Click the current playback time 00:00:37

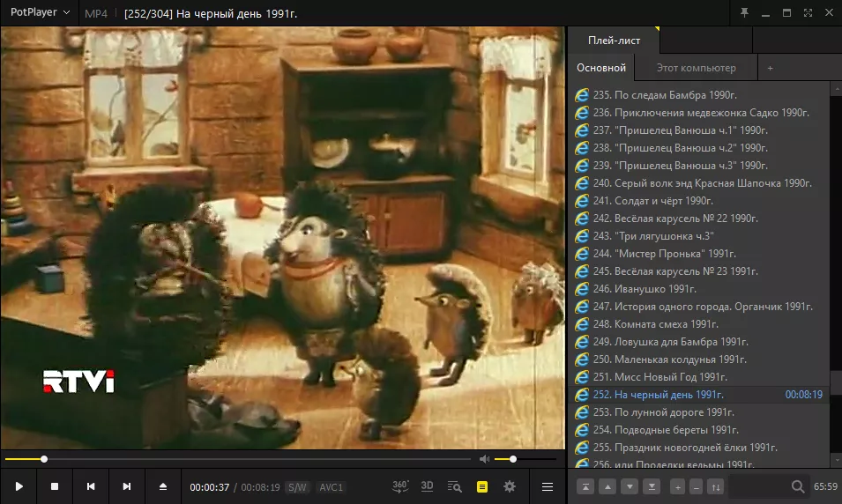(x=210, y=487)
